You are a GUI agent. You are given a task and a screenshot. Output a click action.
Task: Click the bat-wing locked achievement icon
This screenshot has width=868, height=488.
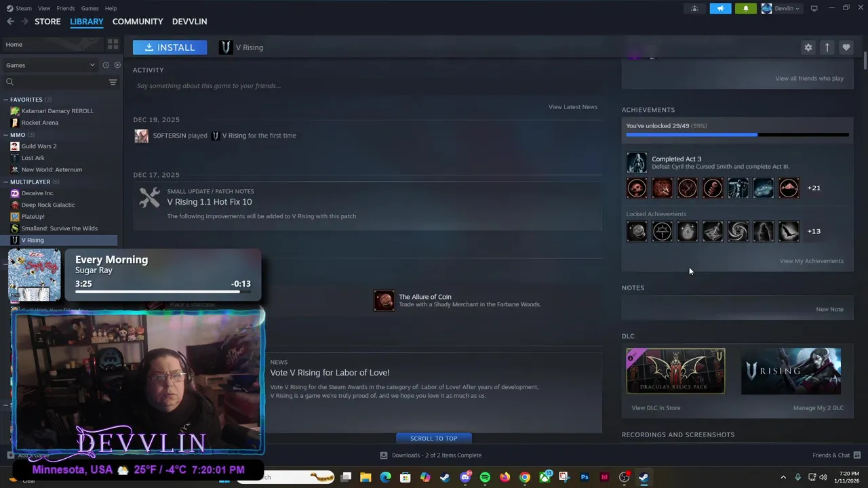(789, 231)
